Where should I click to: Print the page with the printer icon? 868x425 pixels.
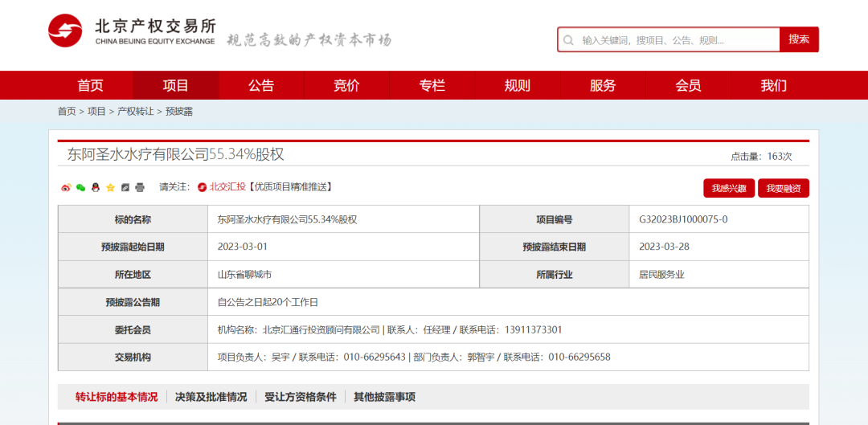[x=140, y=188]
